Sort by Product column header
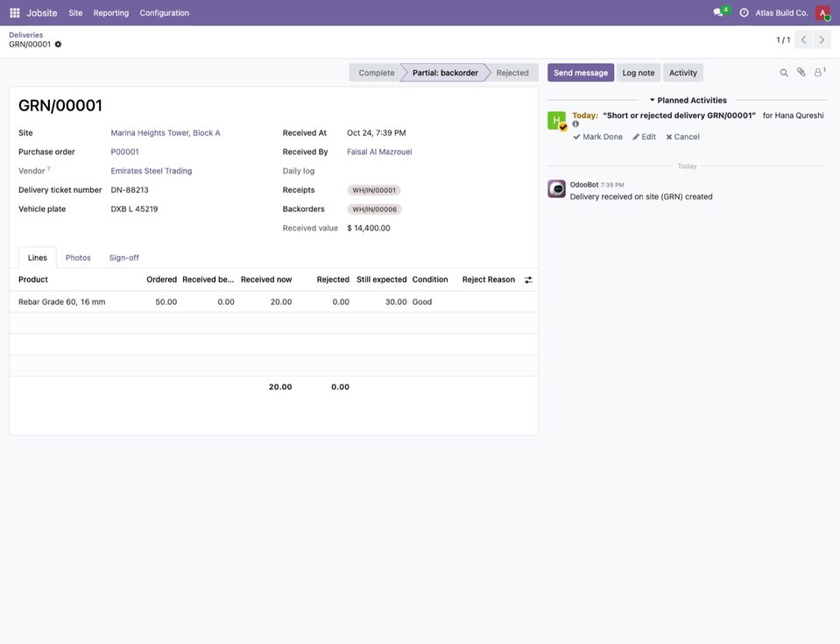Viewport: 840px width, 644px height. (33, 280)
